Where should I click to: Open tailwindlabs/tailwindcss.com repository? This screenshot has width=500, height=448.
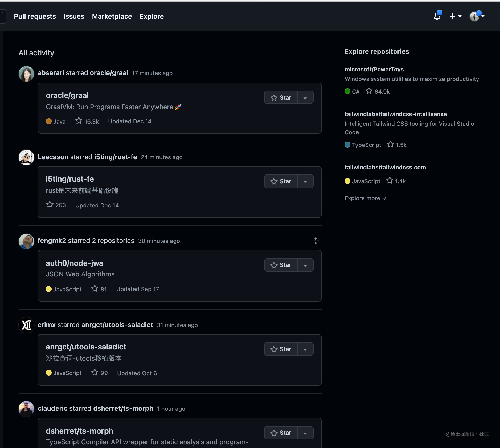click(385, 167)
